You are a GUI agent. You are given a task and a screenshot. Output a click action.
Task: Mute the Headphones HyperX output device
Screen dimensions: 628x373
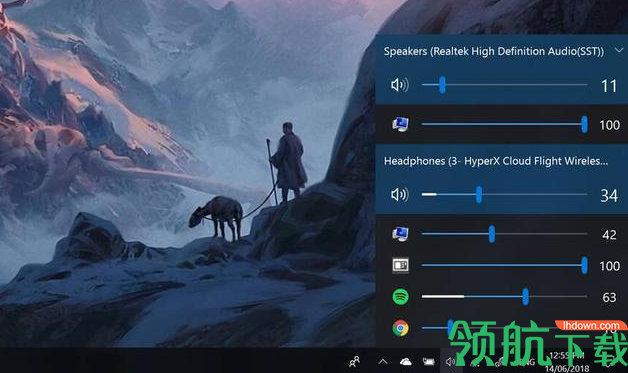click(x=400, y=195)
